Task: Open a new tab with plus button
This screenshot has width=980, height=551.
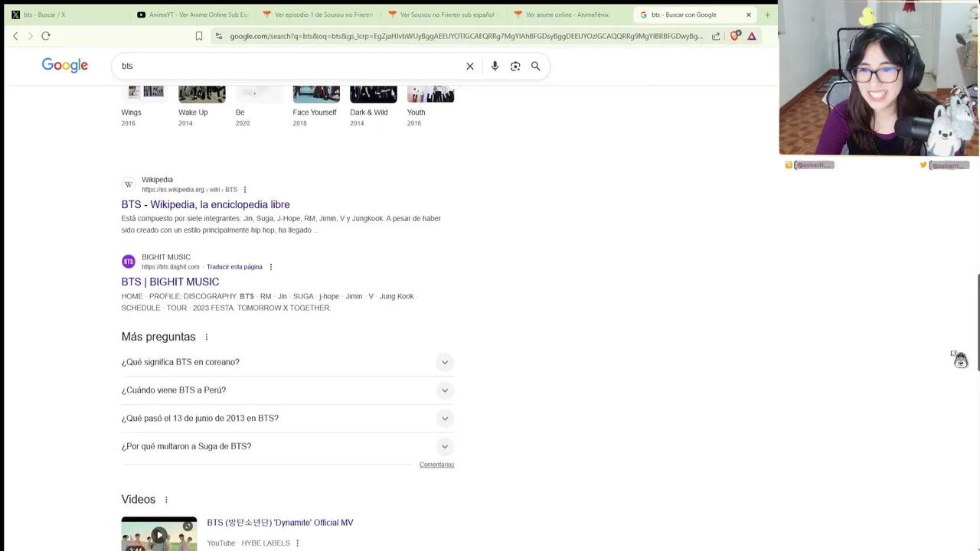Action: [767, 15]
